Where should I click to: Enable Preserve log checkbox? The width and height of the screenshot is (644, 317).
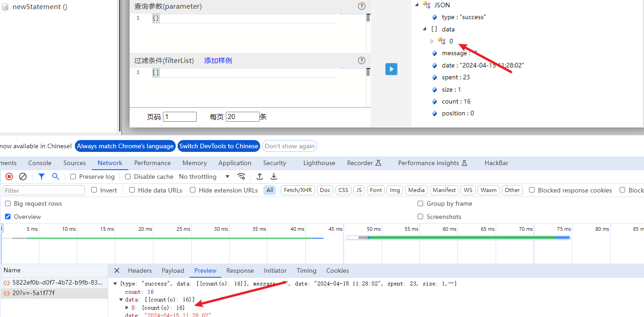(73, 177)
